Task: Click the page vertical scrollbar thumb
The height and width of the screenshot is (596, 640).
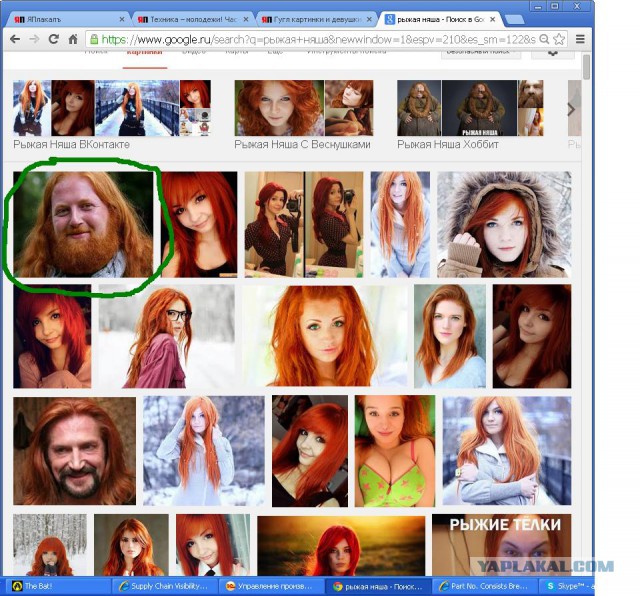Action: [x=587, y=67]
